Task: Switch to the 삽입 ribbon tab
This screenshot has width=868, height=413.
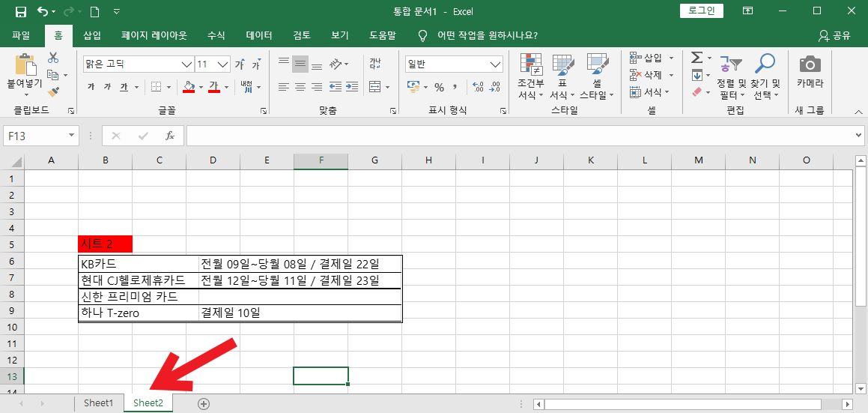Action: (92, 36)
